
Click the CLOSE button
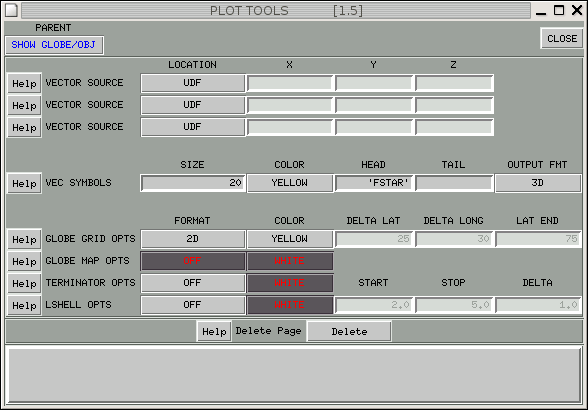click(x=561, y=38)
